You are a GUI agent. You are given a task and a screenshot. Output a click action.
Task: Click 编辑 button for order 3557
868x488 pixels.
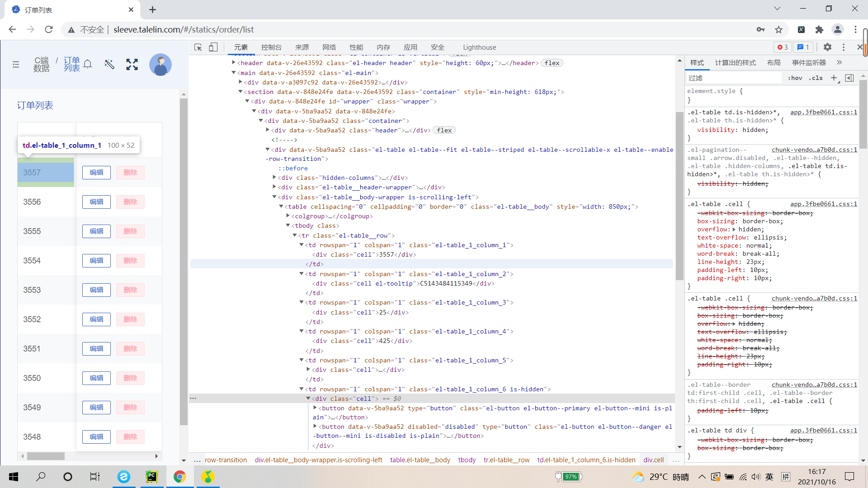point(96,172)
